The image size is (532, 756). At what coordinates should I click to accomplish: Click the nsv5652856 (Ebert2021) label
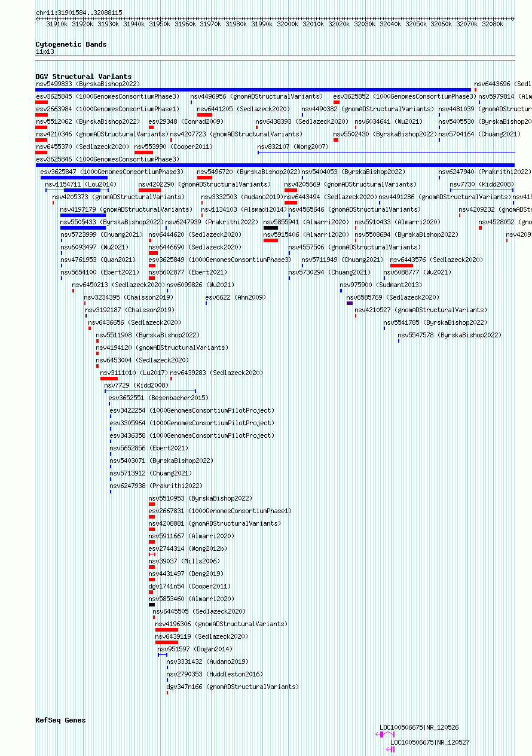(148, 448)
